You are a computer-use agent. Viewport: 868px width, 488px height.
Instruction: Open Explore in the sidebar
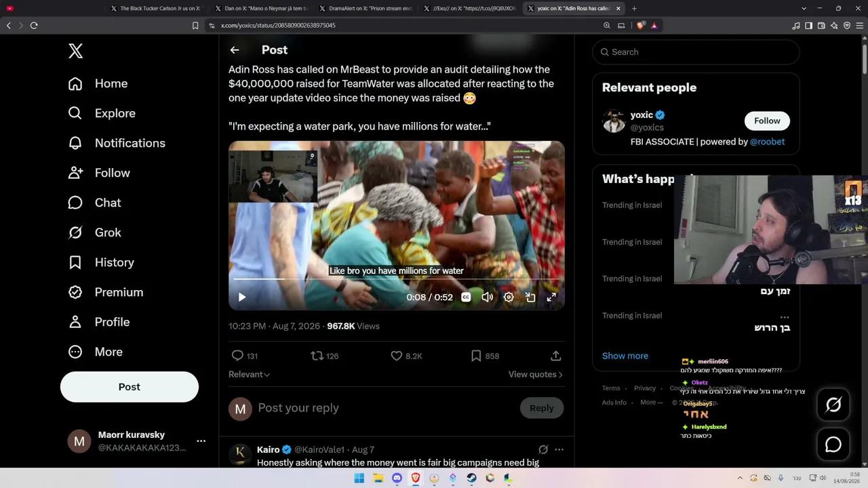coord(102,113)
